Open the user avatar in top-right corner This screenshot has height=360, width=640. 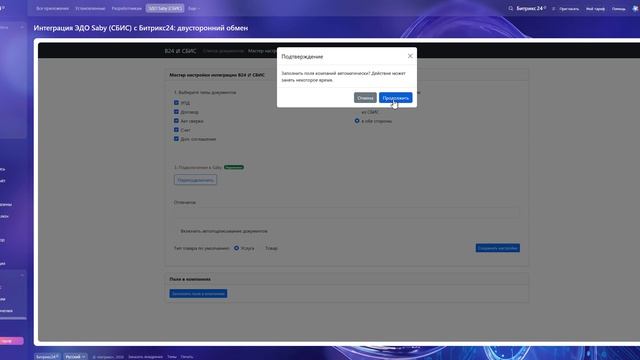(636, 8)
